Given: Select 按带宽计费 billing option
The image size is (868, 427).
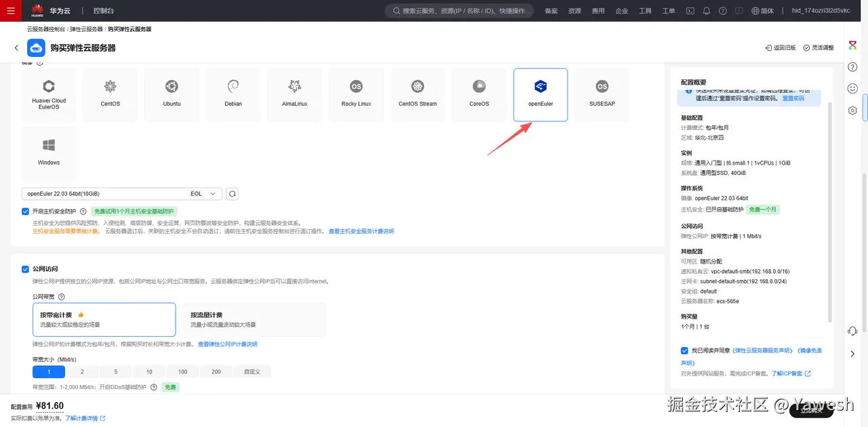Looking at the screenshot, I should tap(104, 319).
